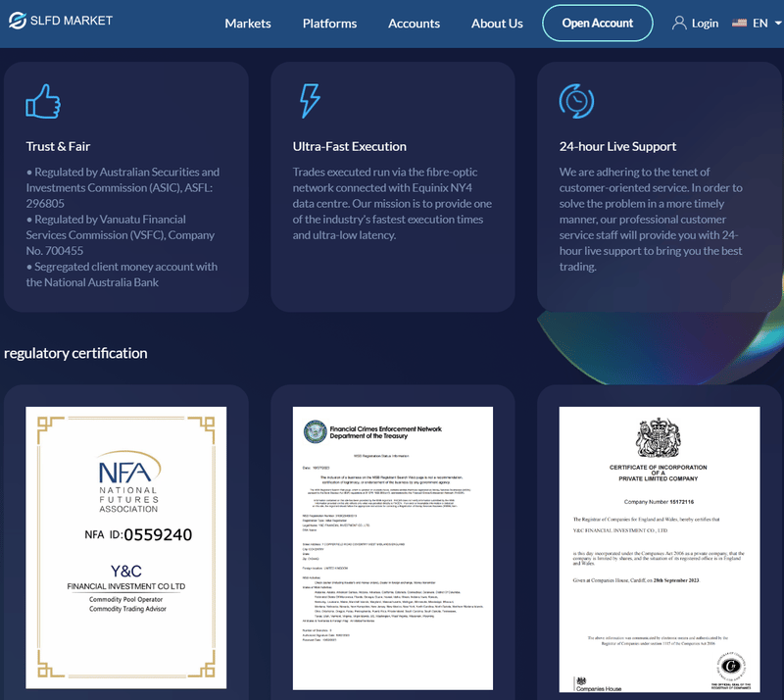The width and height of the screenshot is (784, 700).
Task: Click the 24-hour Live Support heading
Action: (617, 147)
